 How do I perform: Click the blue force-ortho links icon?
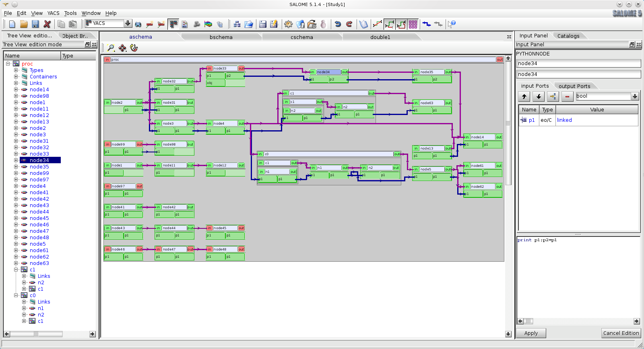[x=427, y=24]
